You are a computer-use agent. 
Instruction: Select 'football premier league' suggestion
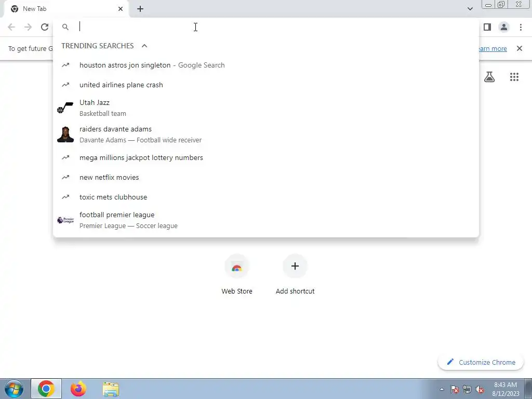point(266,220)
